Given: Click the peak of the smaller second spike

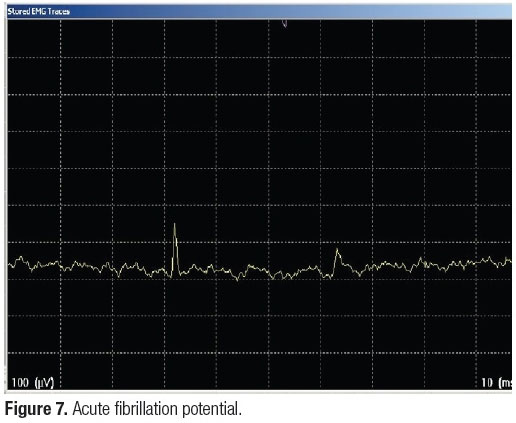Looking at the screenshot, I should tap(337, 250).
